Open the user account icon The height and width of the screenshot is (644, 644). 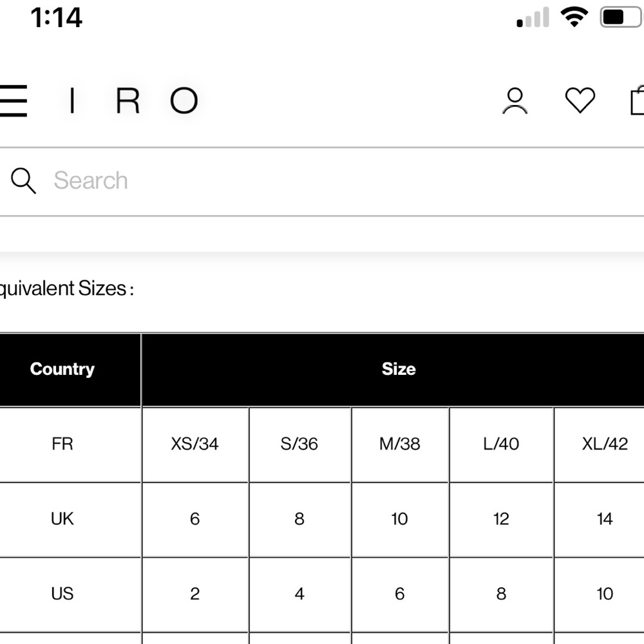pos(515,100)
